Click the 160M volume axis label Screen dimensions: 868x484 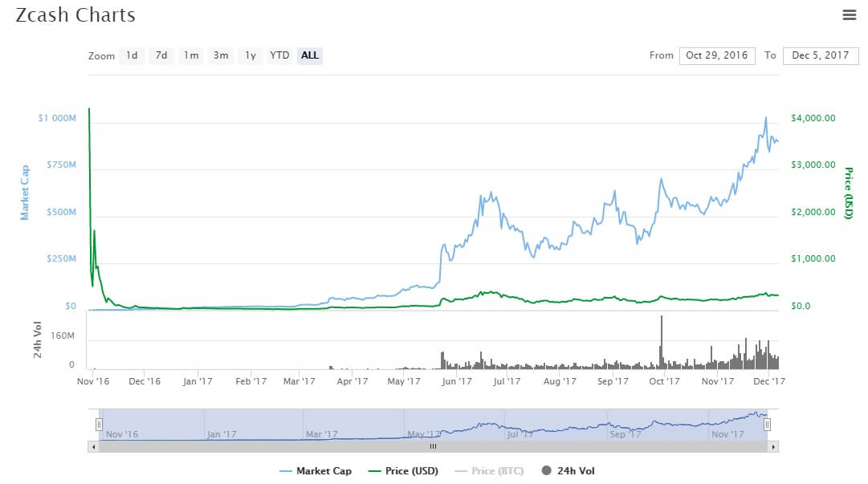(63, 336)
